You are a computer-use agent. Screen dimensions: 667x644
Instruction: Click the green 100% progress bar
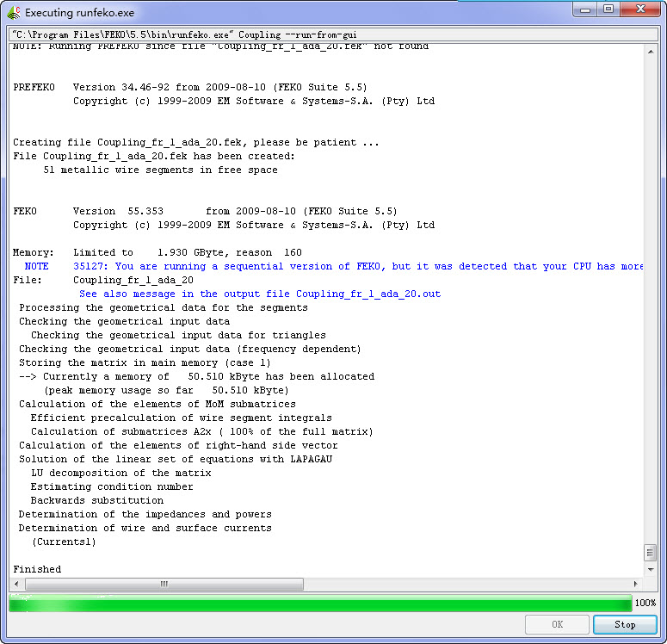320,603
